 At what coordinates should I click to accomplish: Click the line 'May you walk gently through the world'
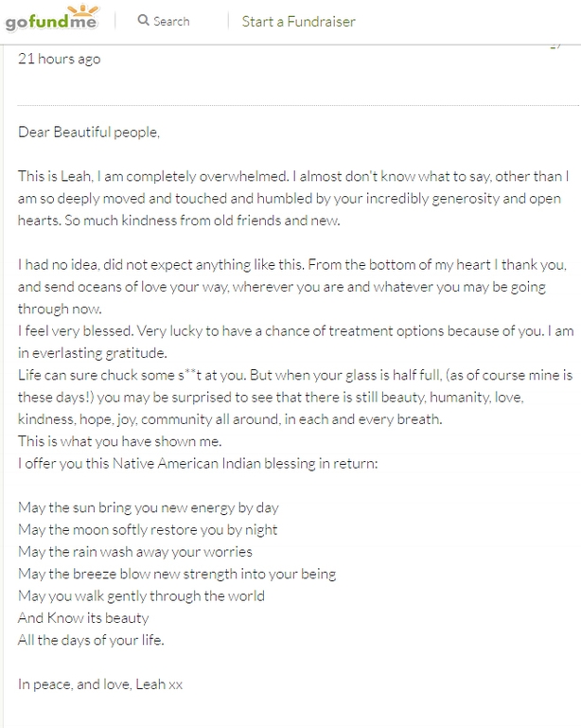[141, 595]
